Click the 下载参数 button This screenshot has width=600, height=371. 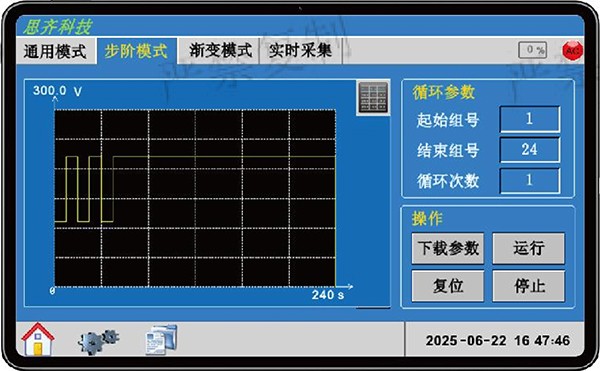coord(448,248)
